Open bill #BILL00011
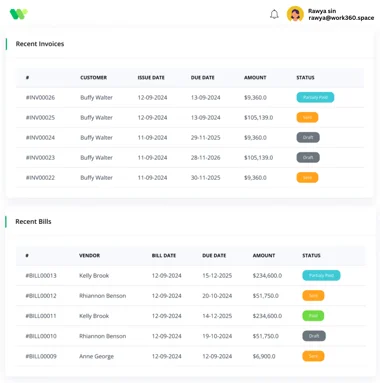The height and width of the screenshot is (383, 380). [x=41, y=316]
